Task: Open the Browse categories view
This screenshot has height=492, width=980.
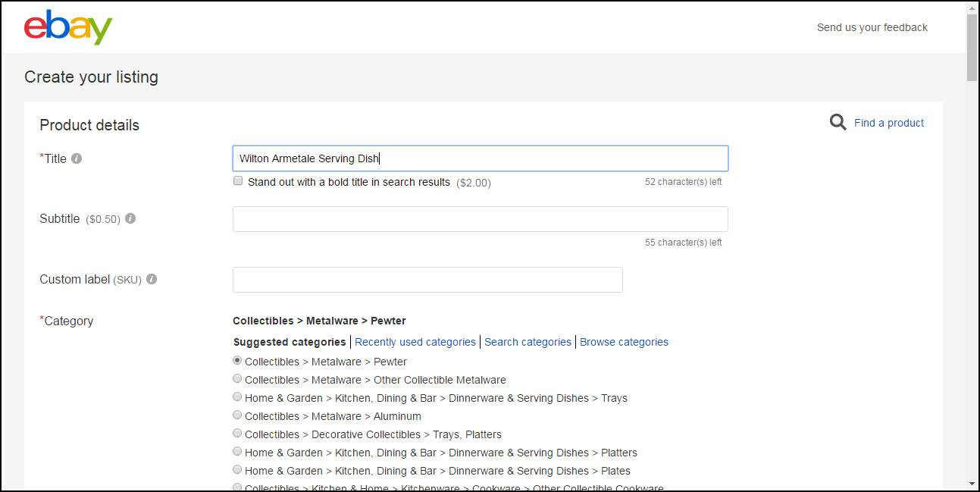Action: (624, 341)
